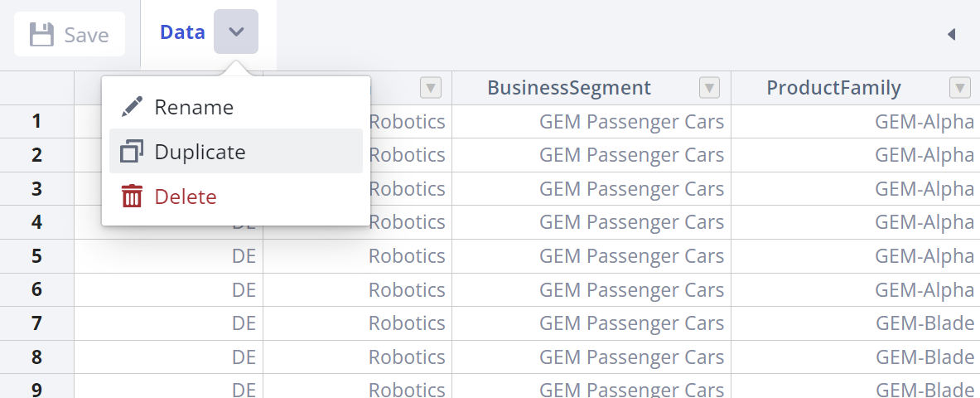Image resolution: width=980 pixels, height=398 pixels.
Task: Select row 1 header
Action: (36, 121)
